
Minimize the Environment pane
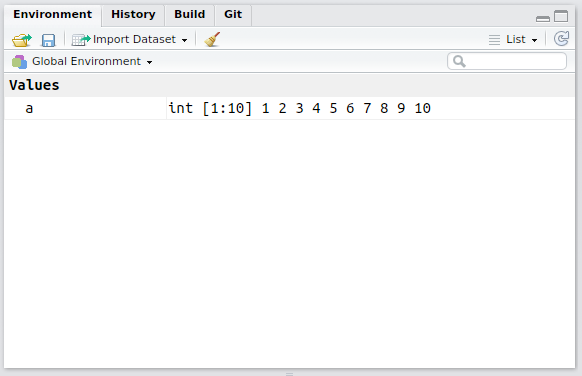(543, 19)
